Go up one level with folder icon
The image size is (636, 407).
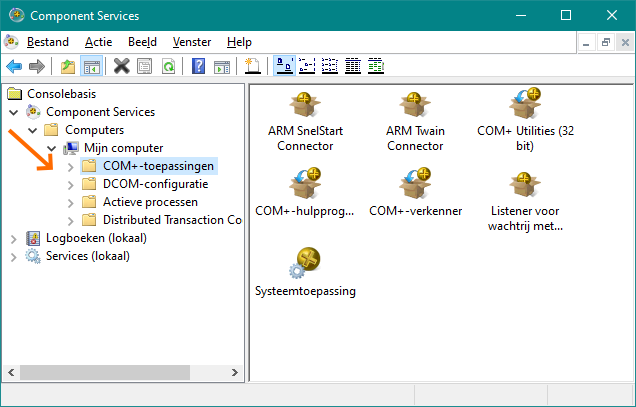pyautogui.click(x=68, y=66)
